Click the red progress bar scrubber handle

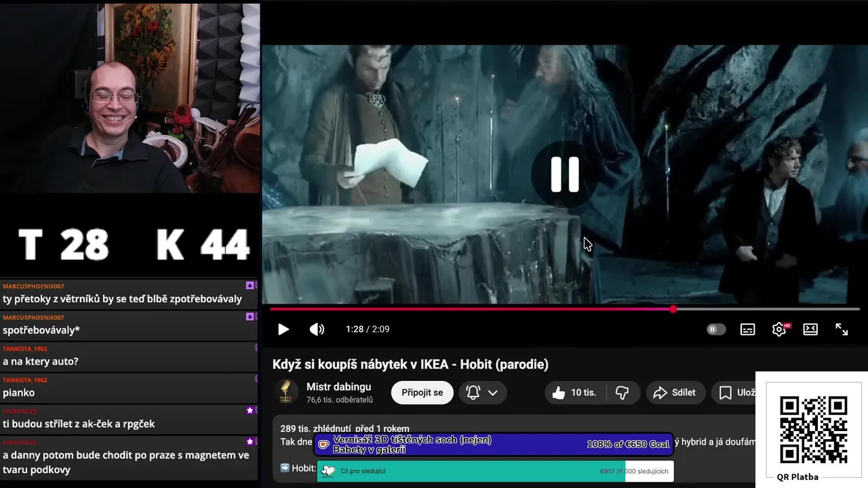pos(673,309)
